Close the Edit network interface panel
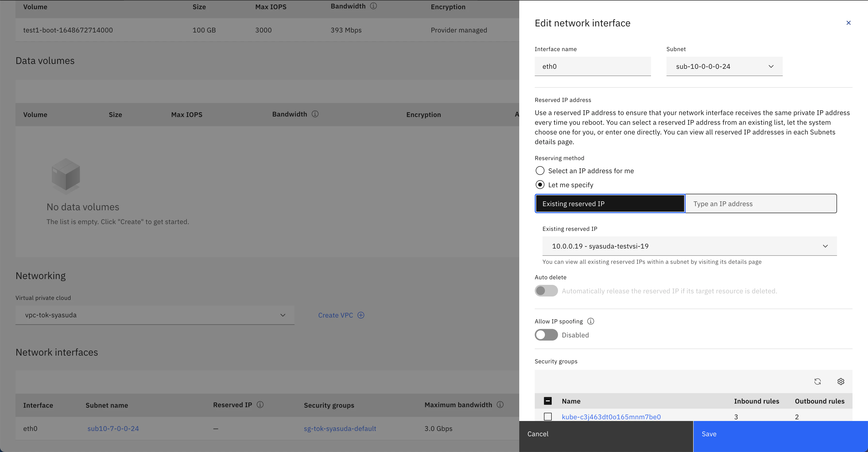This screenshot has height=452, width=868. (x=848, y=23)
